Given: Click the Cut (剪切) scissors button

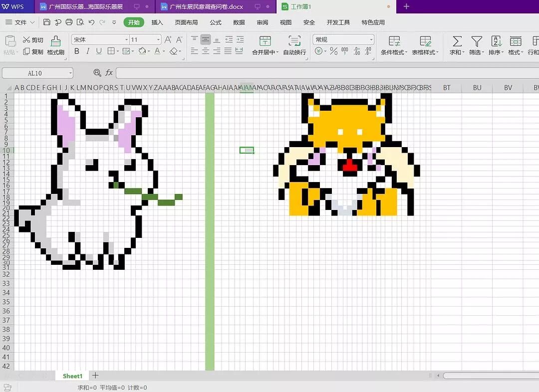Looking at the screenshot, I should click(33, 40).
